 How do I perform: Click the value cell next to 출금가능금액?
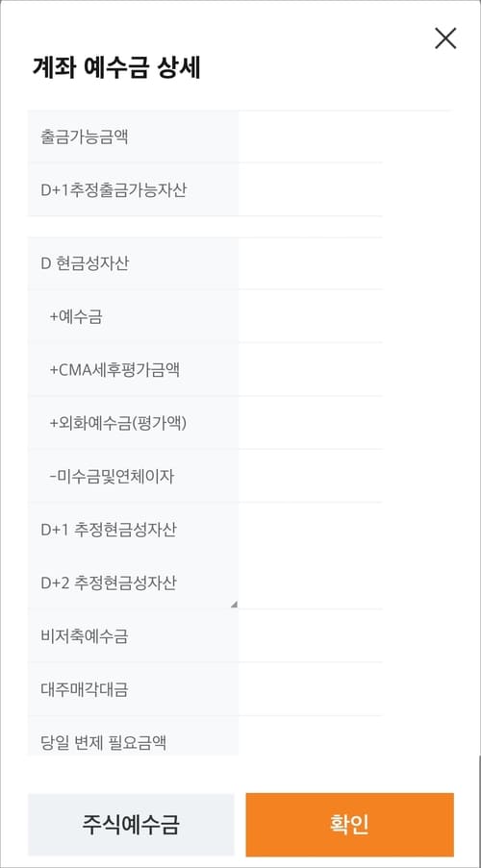[311, 136]
